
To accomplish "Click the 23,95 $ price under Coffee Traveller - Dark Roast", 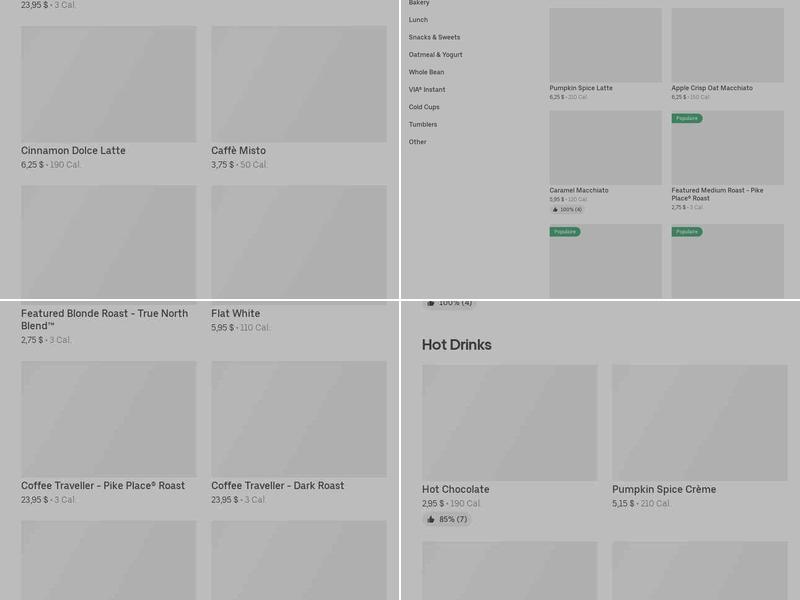I will pos(224,500).
